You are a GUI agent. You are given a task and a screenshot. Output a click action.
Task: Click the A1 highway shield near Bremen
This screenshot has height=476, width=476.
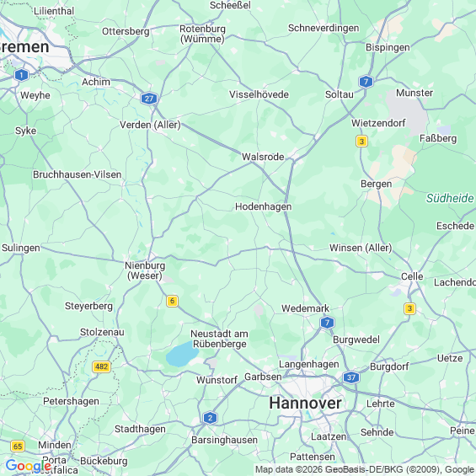click(x=21, y=75)
